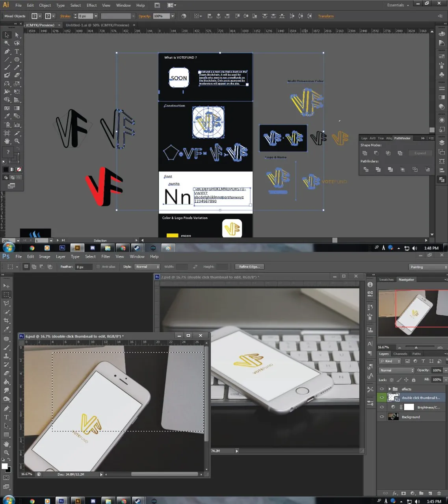Click the Refine Edge button
448x504 pixels.
click(249, 267)
